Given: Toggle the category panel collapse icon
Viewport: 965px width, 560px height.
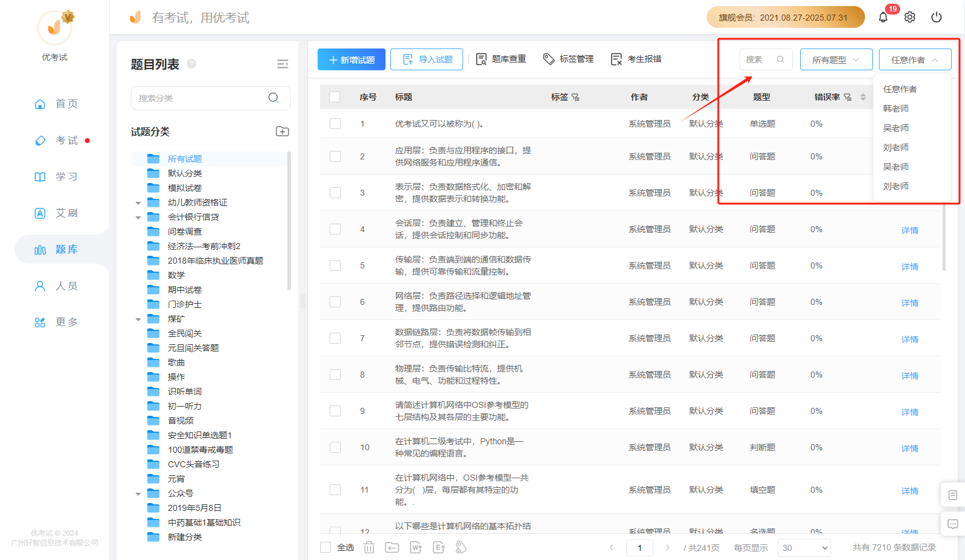Looking at the screenshot, I should tap(282, 64).
